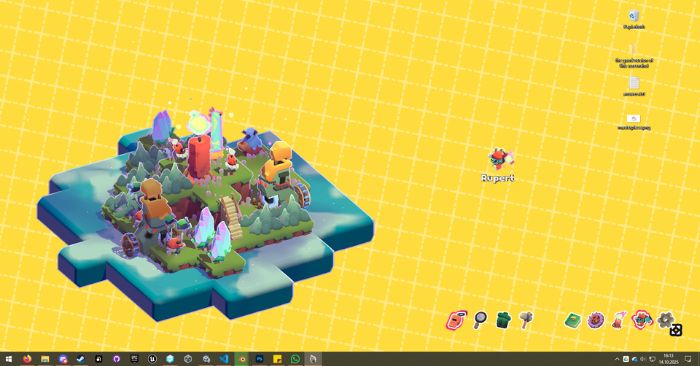Open the green-highlighted orange circle taskbar app
The image size is (700, 366).
coord(242,359)
